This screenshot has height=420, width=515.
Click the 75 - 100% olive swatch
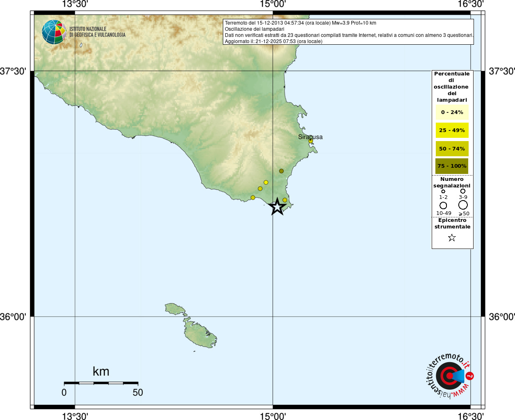(x=452, y=166)
